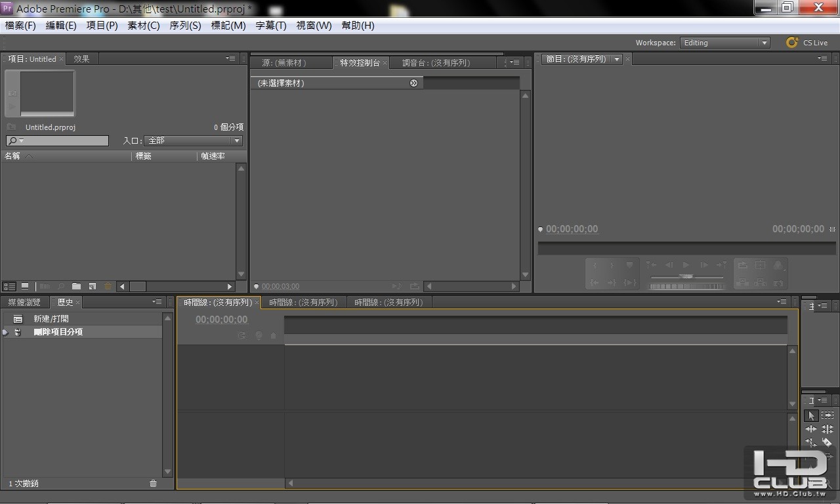Step back one frame in program monitor
840x504 pixels.
point(669,265)
